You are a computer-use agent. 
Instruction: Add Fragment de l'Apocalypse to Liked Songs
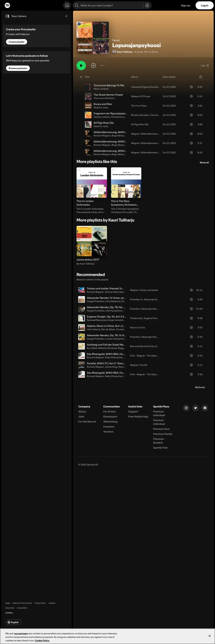point(191,115)
